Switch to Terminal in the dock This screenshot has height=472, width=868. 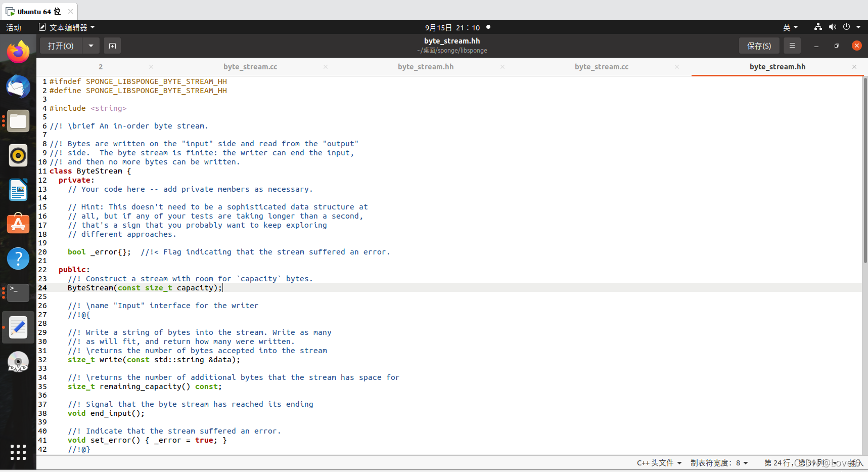coord(18,292)
